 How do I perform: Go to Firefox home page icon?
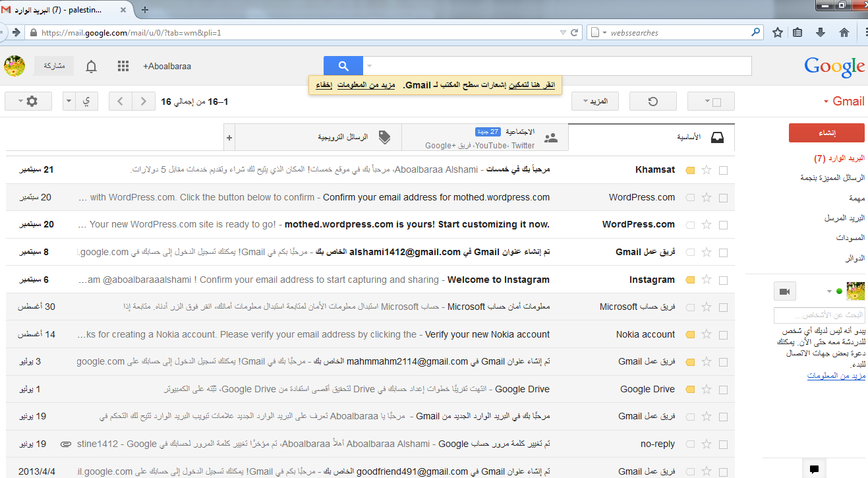pos(844,32)
